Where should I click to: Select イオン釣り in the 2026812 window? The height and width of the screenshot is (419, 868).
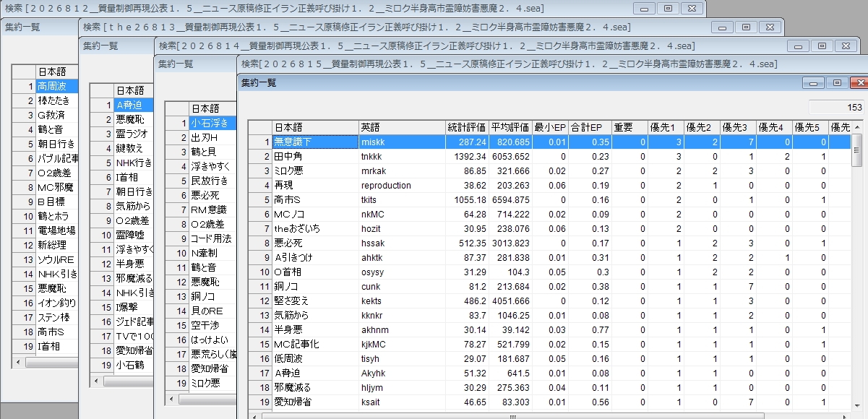pos(57,303)
